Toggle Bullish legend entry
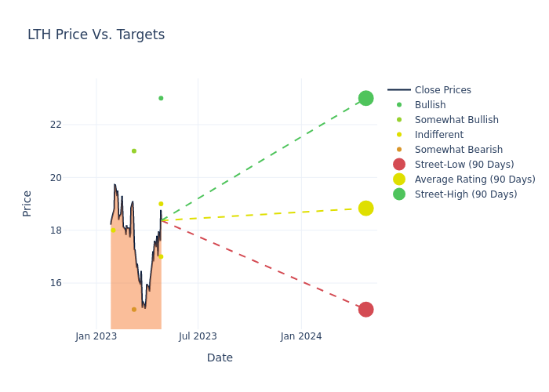The width and height of the screenshot is (549, 392). click(430, 105)
